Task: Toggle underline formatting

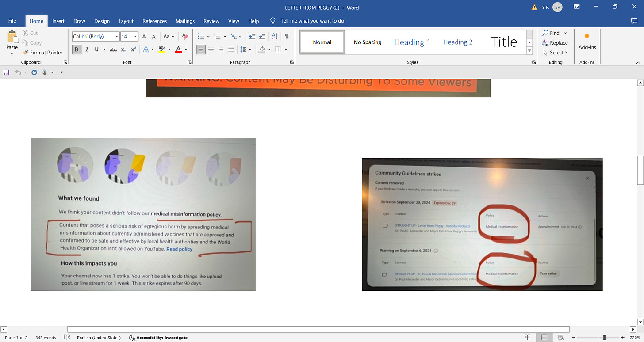Action: click(x=97, y=49)
